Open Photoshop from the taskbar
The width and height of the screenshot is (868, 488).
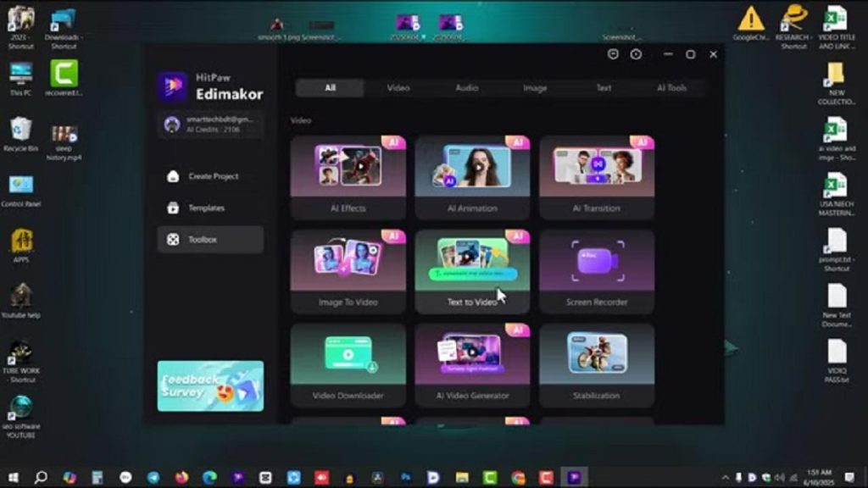[406, 478]
